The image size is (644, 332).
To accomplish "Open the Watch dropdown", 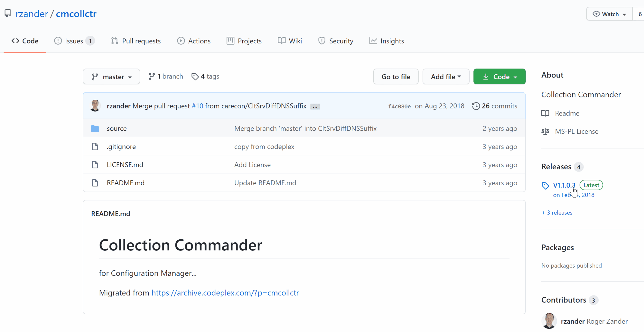I will pos(609,14).
